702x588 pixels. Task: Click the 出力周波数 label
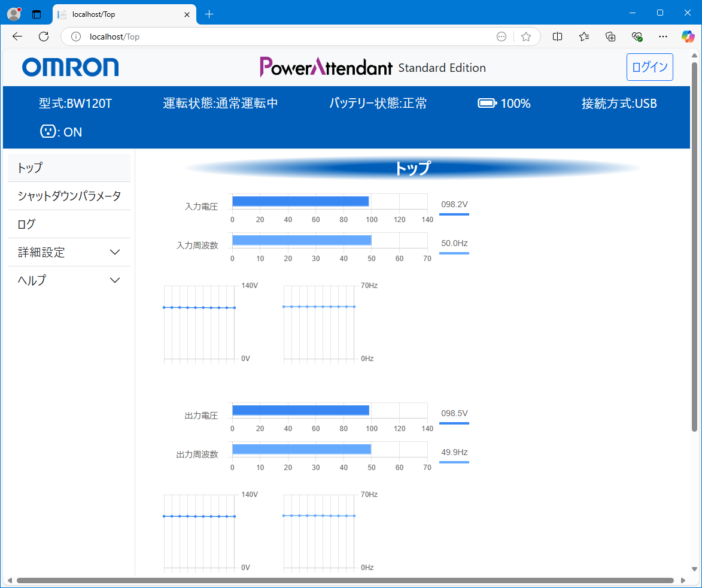(x=197, y=454)
